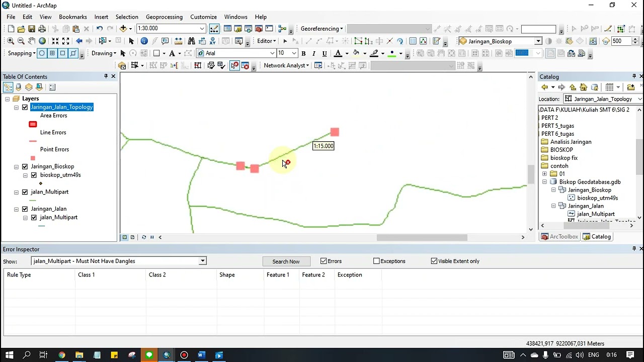Click the map horizontal scrollbar thumb
Image resolution: width=644 pixels, height=362 pixels.
click(x=422, y=237)
